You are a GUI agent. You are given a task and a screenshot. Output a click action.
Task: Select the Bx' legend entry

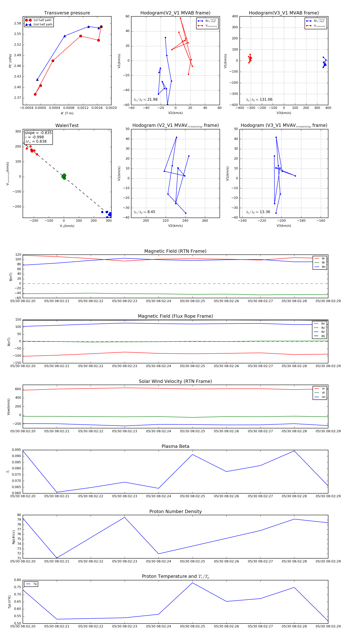coord(320,324)
